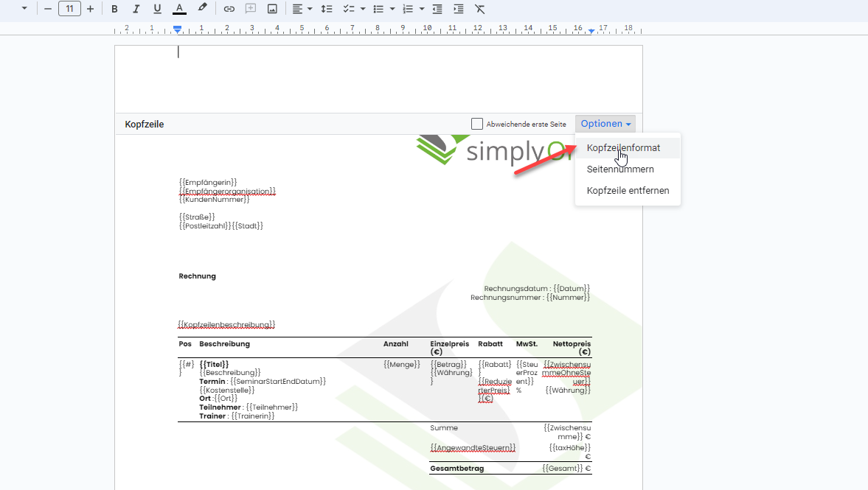This screenshot has height=490, width=868.
Task: Expand the numbered list options arrow
Action: tap(421, 9)
